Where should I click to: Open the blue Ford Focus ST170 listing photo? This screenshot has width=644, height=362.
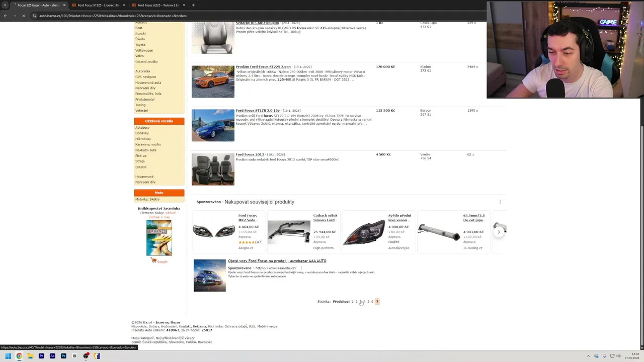pos(213,125)
